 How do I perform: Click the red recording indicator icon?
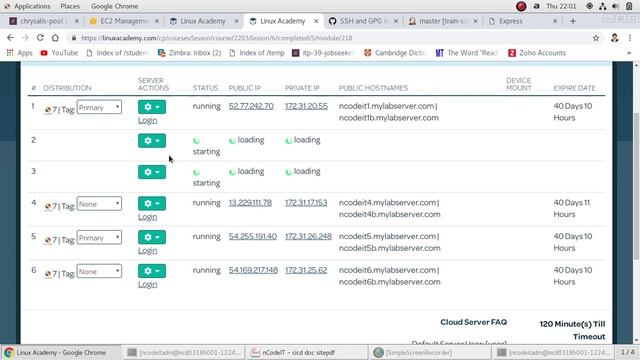pyautogui.click(x=521, y=6)
